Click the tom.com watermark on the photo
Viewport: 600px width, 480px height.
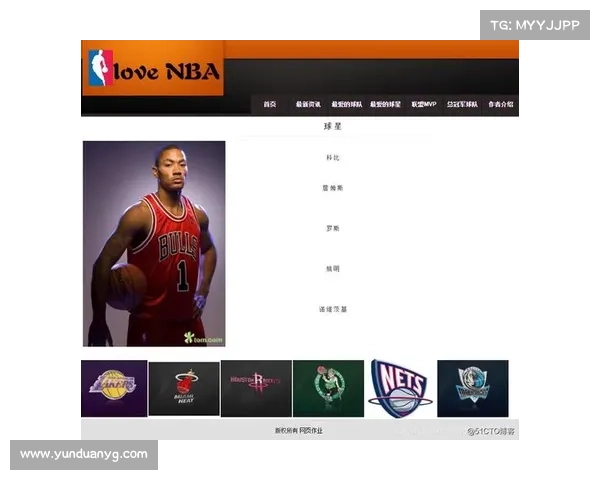pyautogui.click(x=204, y=338)
